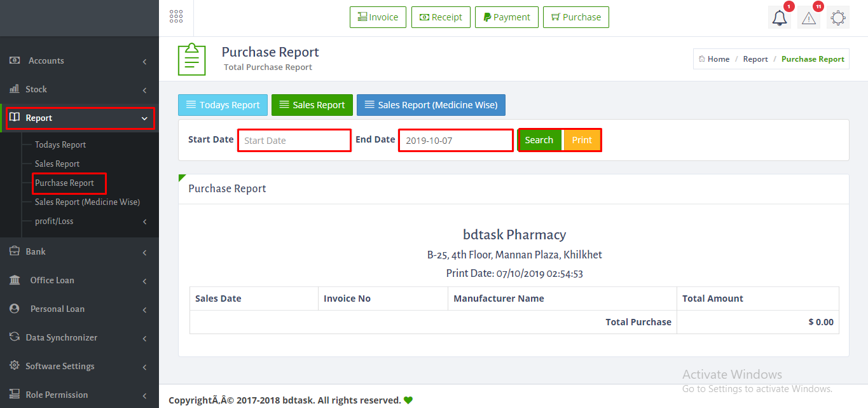Open Sales Report (Medicine Wise) sidebar item
868x408 pixels.
coord(87,202)
